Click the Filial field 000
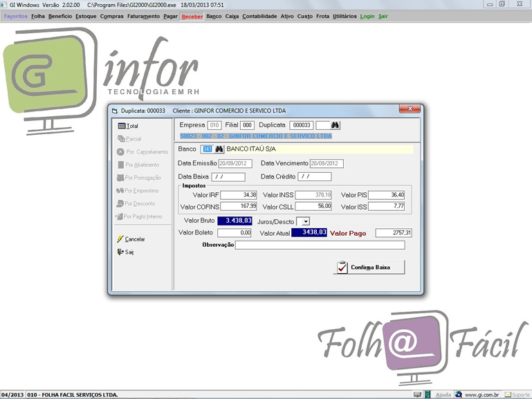 tap(248, 125)
